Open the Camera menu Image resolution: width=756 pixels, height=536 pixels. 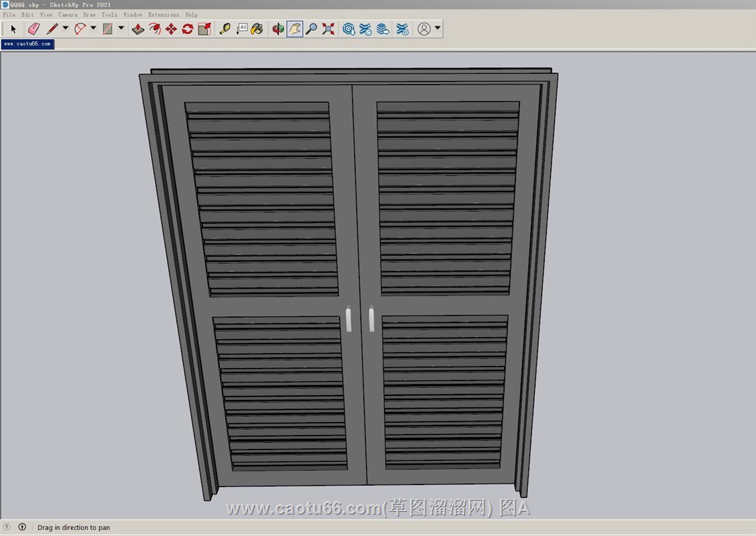point(68,15)
